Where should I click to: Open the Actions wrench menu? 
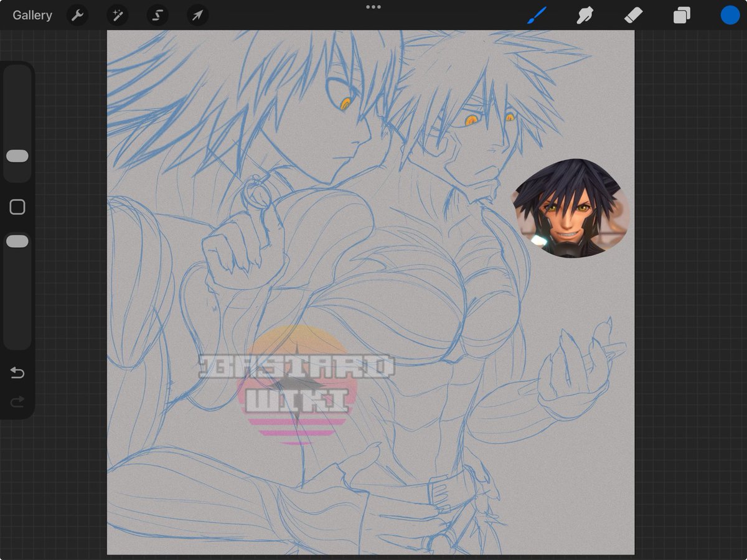(77, 16)
